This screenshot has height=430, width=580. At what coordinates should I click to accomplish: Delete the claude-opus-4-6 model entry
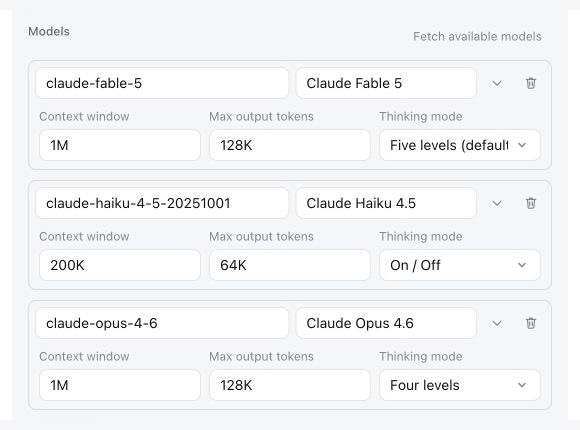531,323
